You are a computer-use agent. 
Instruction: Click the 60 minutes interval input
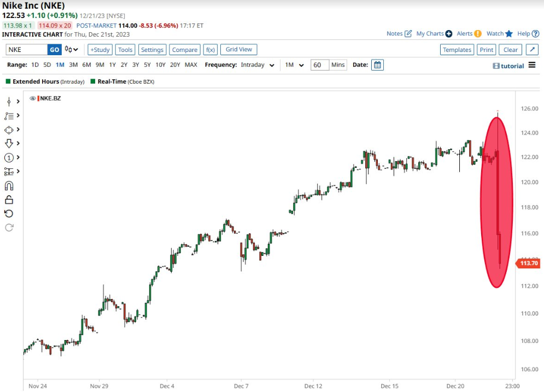pyautogui.click(x=319, y=65)
